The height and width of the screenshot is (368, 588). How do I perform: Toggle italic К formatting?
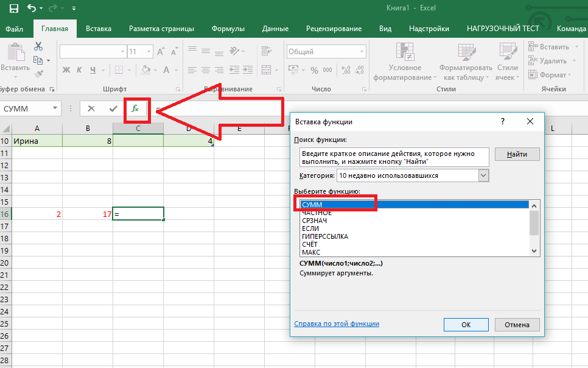(x=80, y=70)
